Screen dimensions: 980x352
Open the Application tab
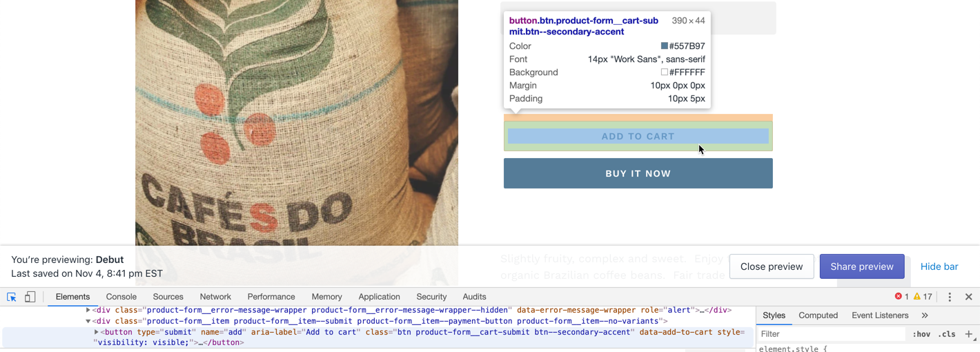(379, 297)
